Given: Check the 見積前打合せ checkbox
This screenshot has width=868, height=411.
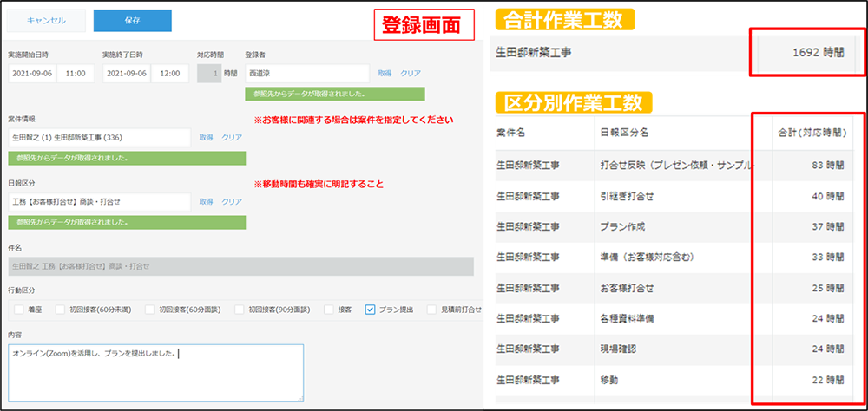Looking at the screenshot, I should pos(431,310).
